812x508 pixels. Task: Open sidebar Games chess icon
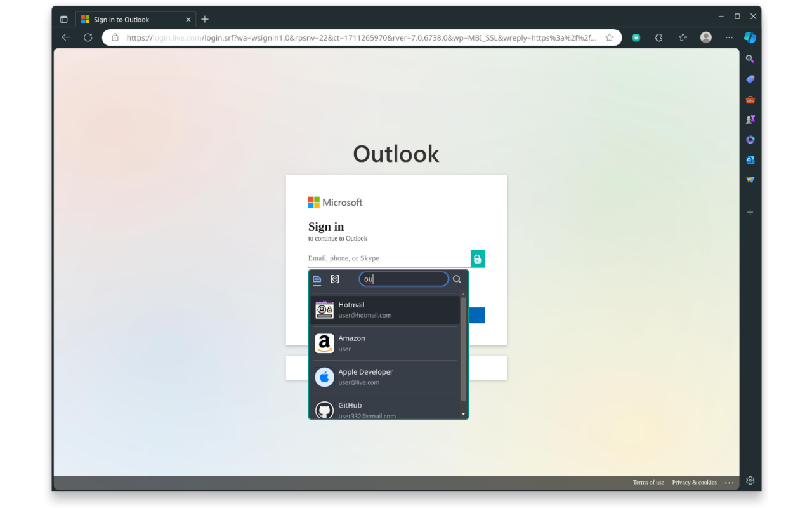[x=750, y=119]
